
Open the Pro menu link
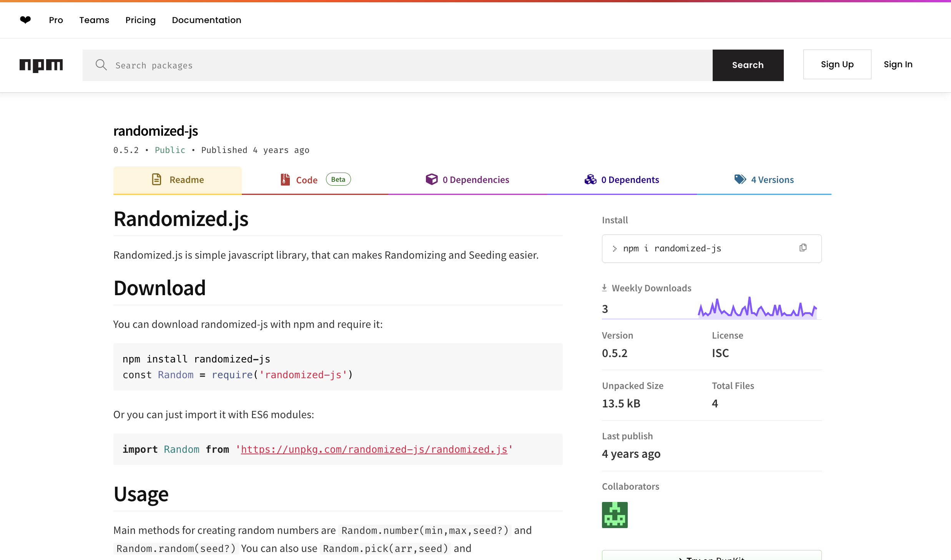click(56, 20)
